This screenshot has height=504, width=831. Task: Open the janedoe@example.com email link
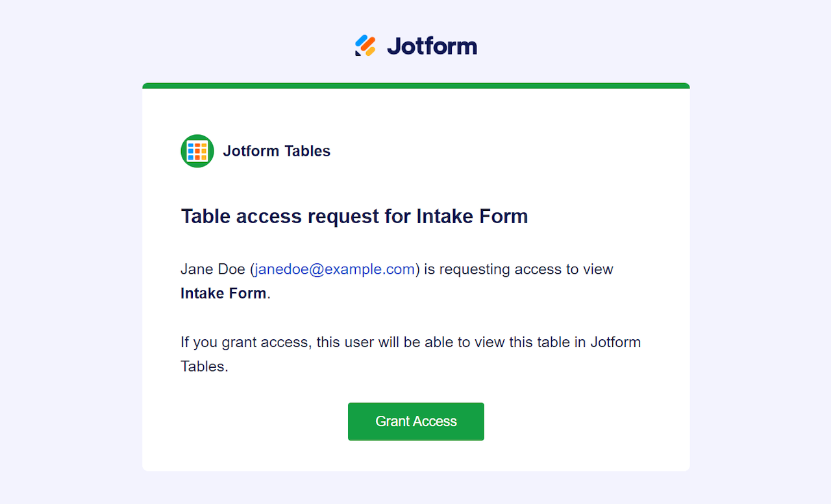[x=335, y=269]
